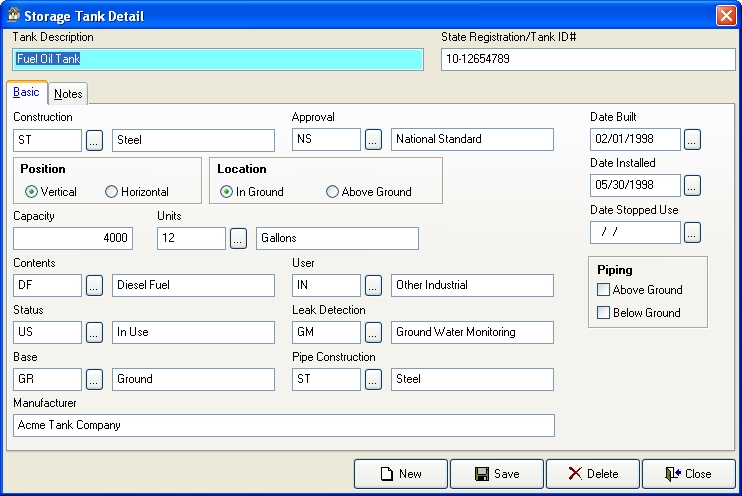Open Contents lookup beside Diesel Fuel
This screenshot has height=496, width=742.
[x=95, y=286]
